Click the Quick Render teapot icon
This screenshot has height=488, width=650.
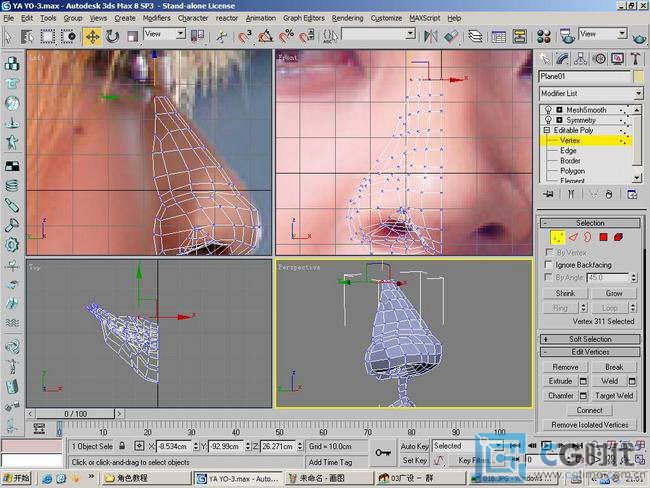(x=640, y=38)
